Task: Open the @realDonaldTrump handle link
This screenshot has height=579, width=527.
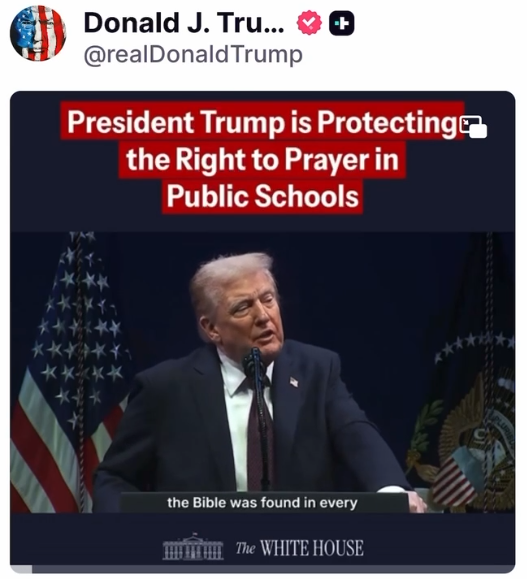Action: coord(193,55)
